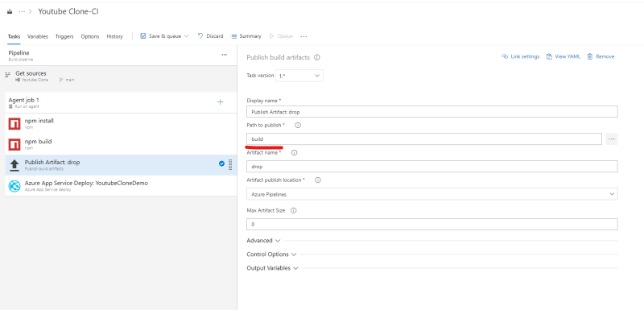Image resolution: width=644 pixels, height=310 pixels.
Task: Expand the Control Options section
Action: tap(271, 254)
